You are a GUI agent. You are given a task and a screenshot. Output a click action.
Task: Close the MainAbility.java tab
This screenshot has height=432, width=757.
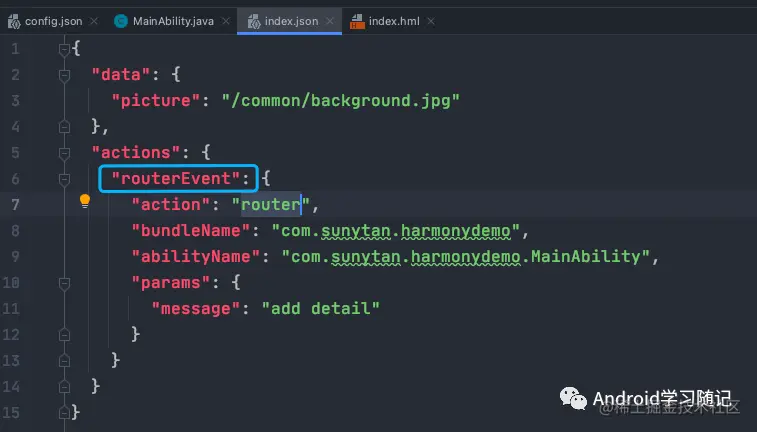[225, 21]
